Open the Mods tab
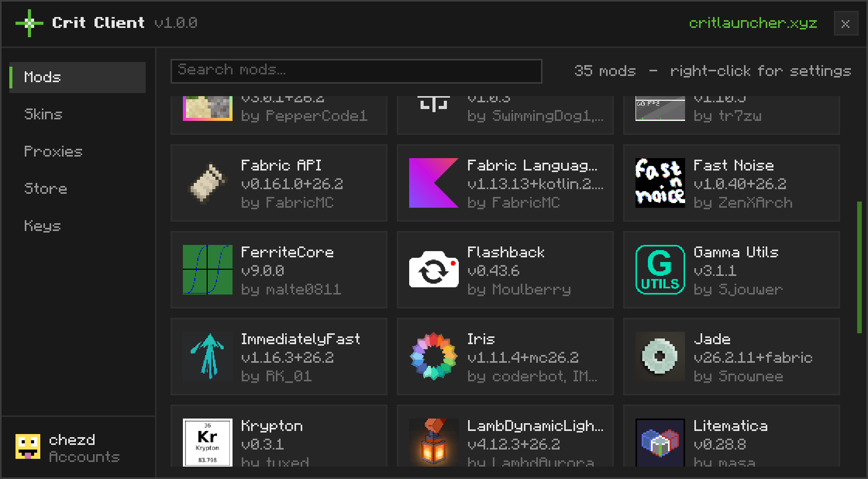This screenshot has height=479, width=868. tap(78, 78)
